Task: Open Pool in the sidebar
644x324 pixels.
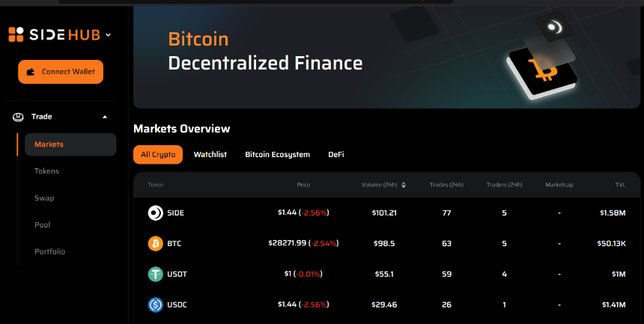Action: pos(42,224)
